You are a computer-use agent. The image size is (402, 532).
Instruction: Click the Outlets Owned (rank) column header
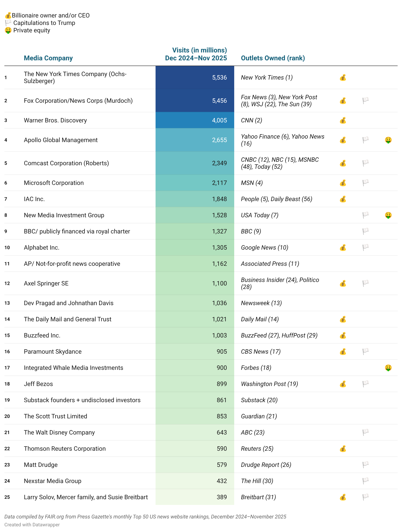(x=273, y=58)
